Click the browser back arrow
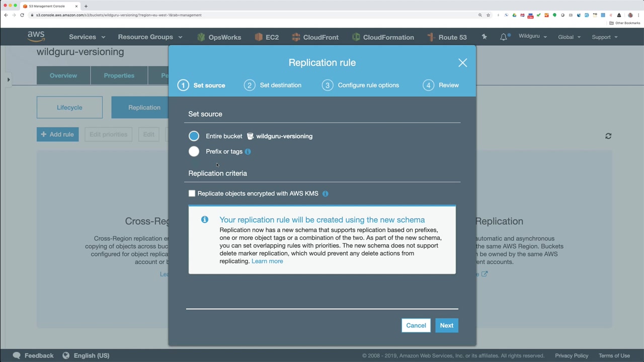Image resolution: width=644 pixels, height=362 pixels. pos(6,15)
